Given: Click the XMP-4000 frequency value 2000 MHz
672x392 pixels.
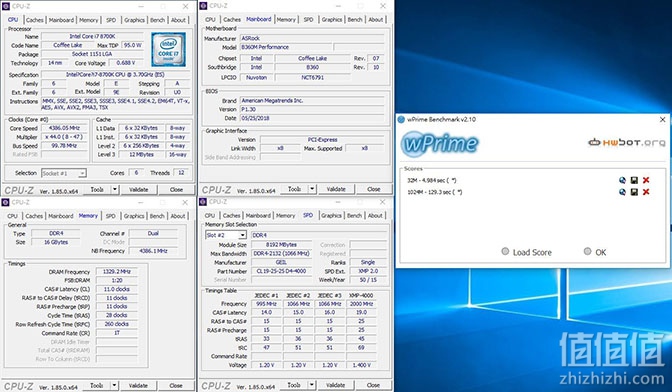Looking at the screenshot, I should (361, 304).
